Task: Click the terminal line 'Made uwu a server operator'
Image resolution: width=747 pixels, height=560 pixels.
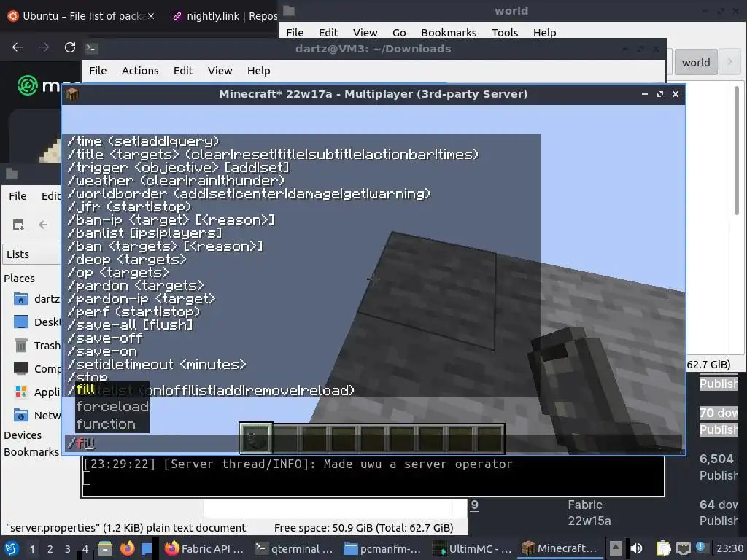Action: [418, 464]
